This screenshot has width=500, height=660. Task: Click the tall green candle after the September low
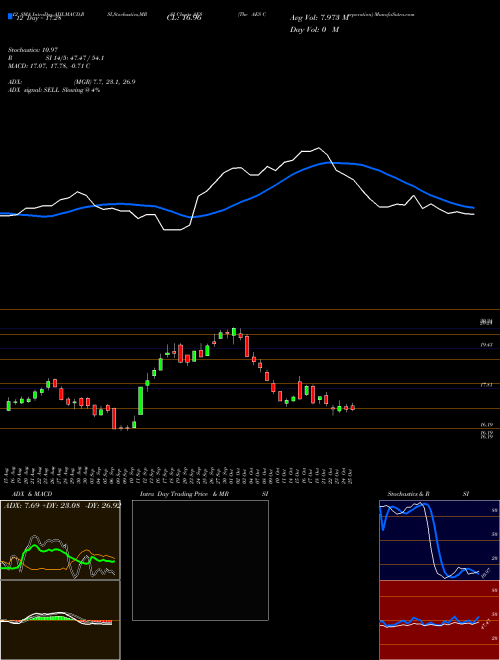[141, 401]
